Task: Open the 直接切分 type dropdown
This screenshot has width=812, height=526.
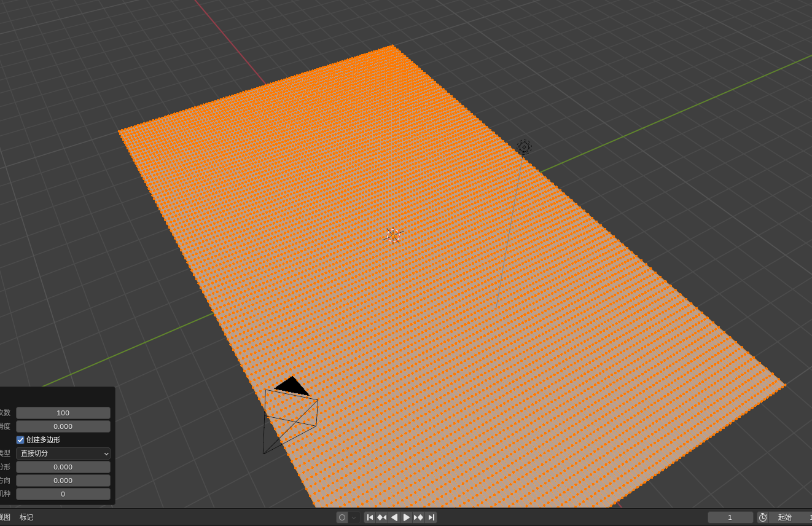Action: pyautogui.click(x=63, y=453)
